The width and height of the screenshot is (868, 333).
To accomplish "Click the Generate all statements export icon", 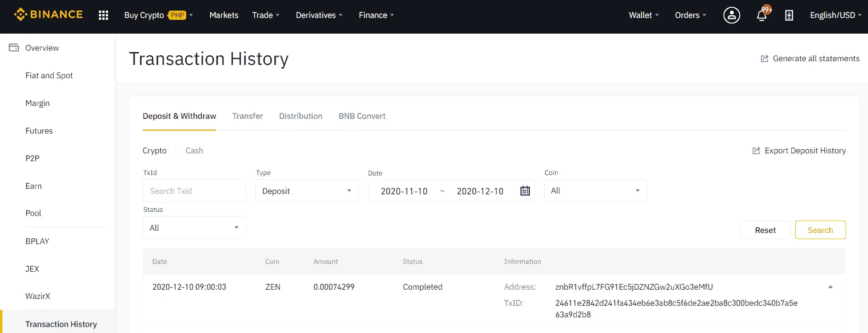I will coord(765,58).
